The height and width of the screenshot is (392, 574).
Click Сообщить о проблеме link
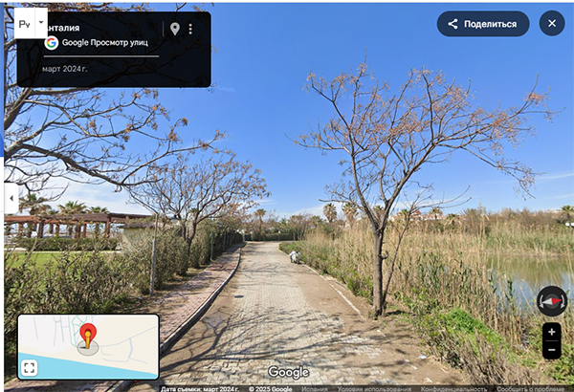tap(530, 389)
